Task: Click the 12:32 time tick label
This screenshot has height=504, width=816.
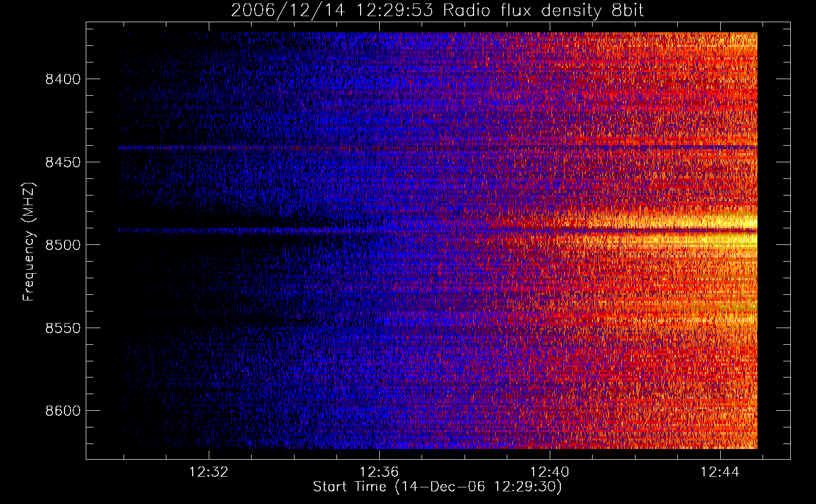Action: (x=208, y=472)
